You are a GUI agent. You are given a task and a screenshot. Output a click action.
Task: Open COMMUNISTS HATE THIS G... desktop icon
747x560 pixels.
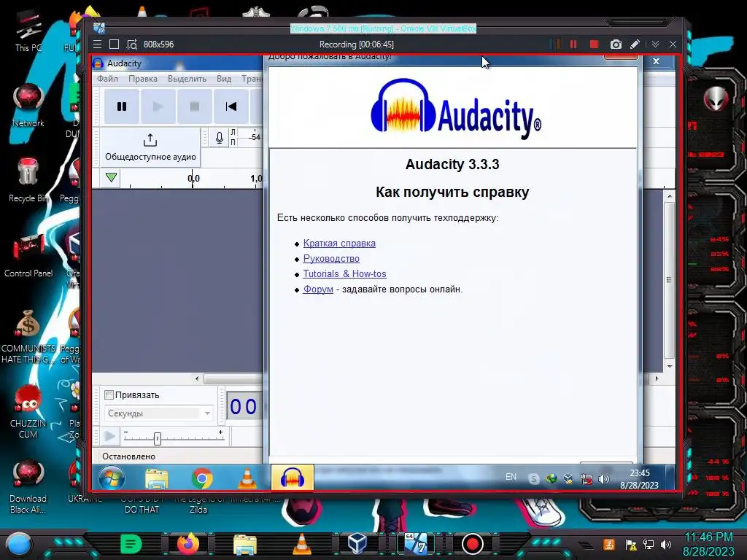pyautogui.click(x=28, y=335)
